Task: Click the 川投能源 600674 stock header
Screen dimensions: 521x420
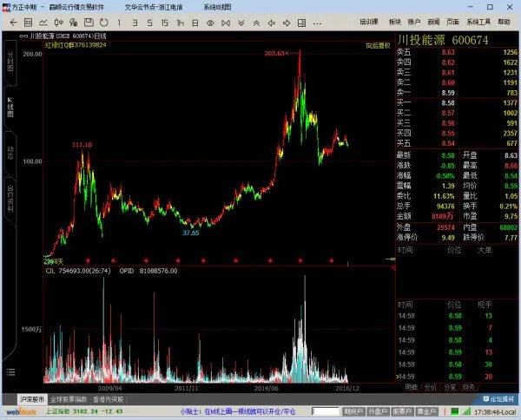Action: tap(443, 40)
